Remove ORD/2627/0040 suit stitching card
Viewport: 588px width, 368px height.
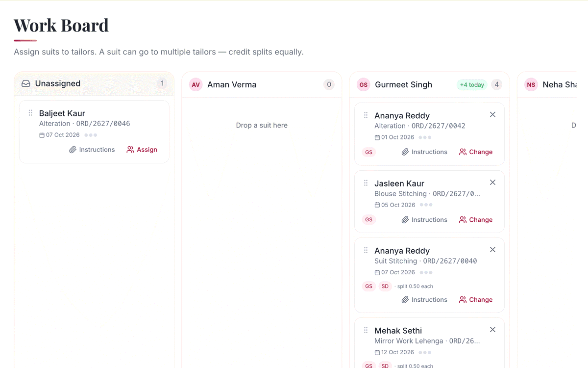[x=492, y=249]
